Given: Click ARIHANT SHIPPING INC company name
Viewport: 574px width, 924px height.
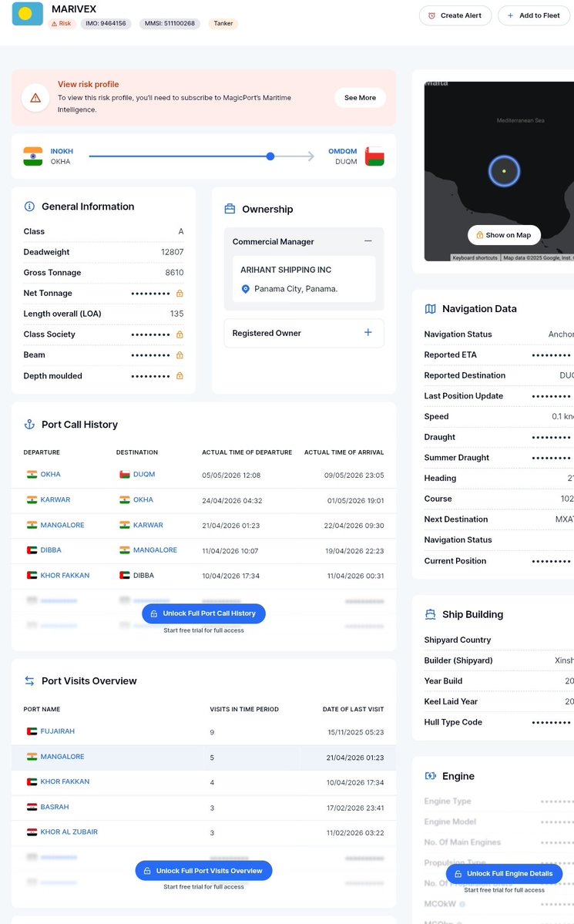Looking at the screenshot, I should (286, 270).
